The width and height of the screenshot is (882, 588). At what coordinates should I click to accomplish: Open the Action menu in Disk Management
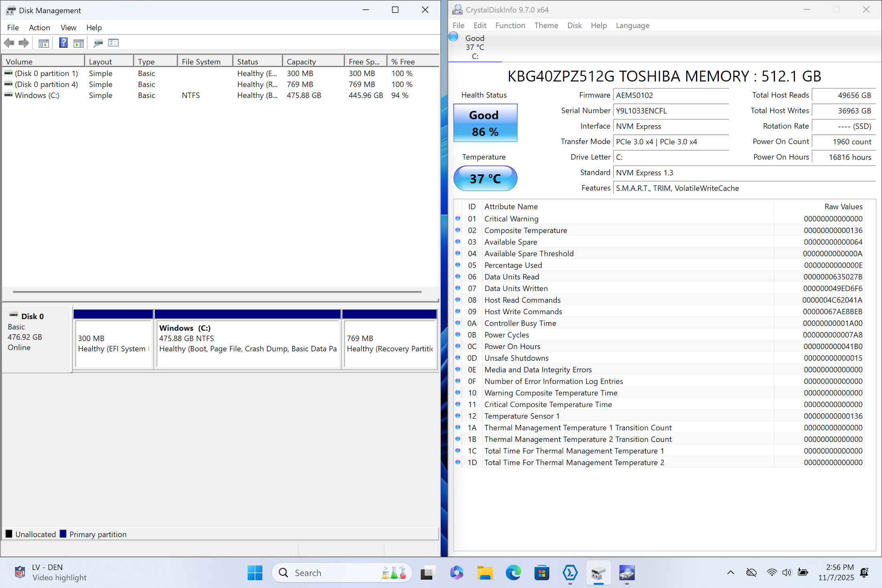[39, 28]
